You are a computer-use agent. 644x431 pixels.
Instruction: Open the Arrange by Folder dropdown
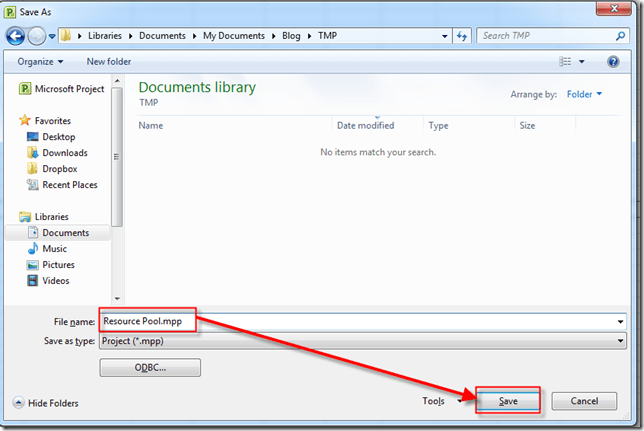coord(584,95)
